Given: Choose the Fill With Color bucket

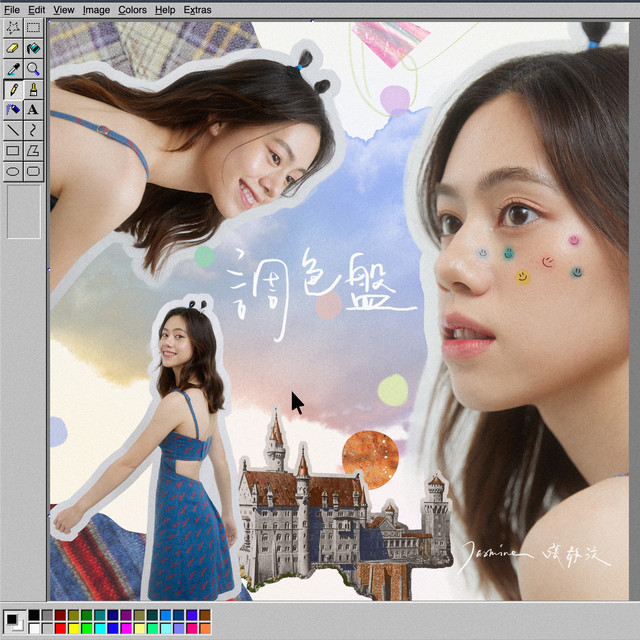Looking at the screenshot, I should pyautogui.click(x=33, y=48).
